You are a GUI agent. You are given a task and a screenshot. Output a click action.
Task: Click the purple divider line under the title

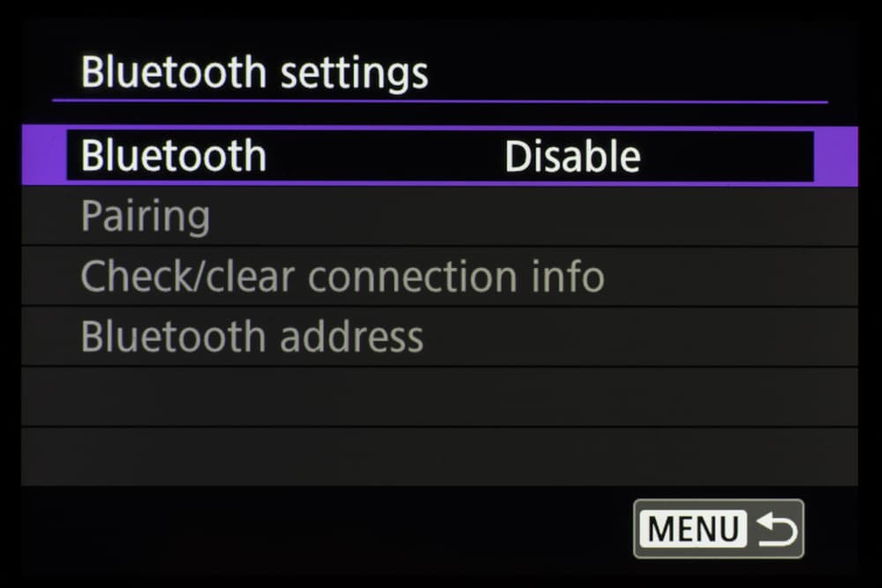[x=439, y=101]
